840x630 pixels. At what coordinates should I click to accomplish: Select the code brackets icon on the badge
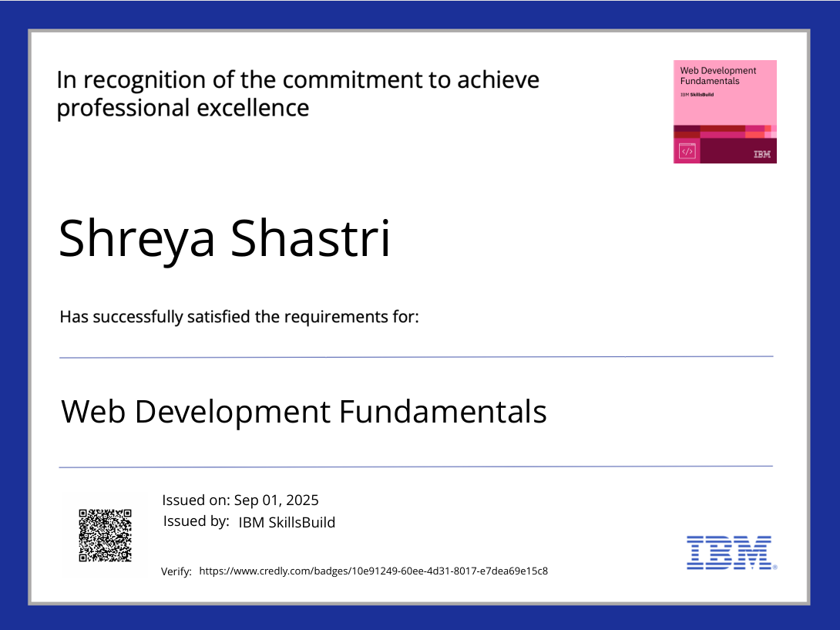tap(688, 151)
